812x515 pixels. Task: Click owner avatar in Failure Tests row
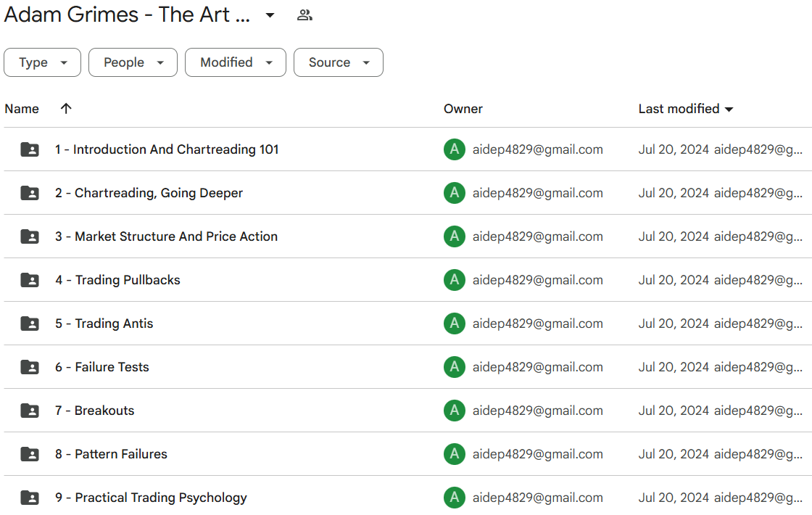point(454,367)
